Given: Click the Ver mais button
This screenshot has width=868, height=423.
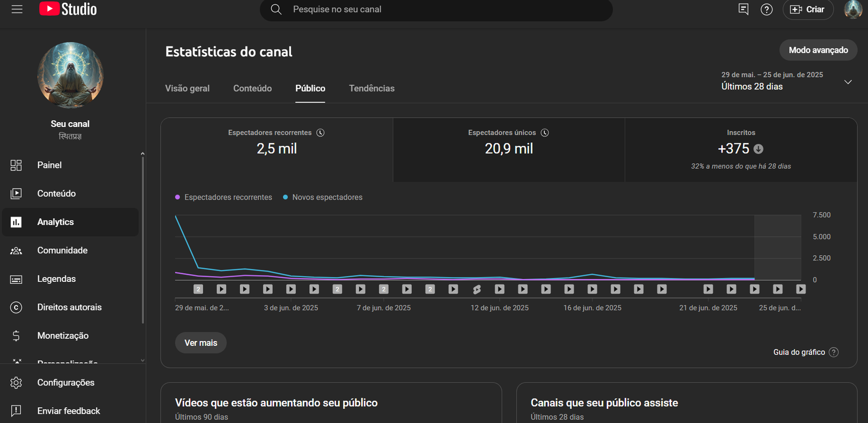Looking at the screenshot, I should (201, 343).
